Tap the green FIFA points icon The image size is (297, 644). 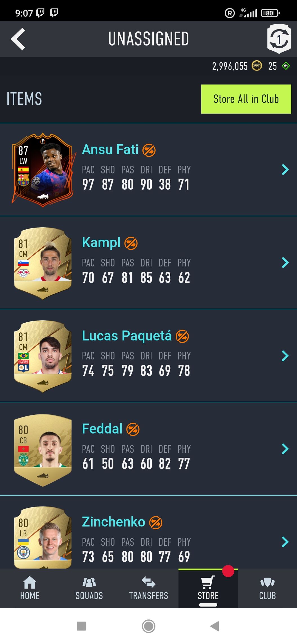click(286, 66)
